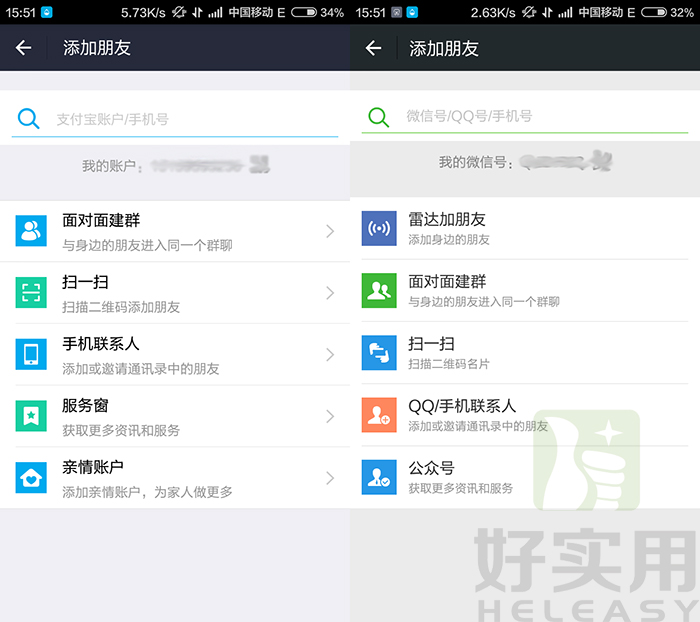This screenshot has height=622, width=700.
Task: Open 雷达加朋友 entry title
Action: (447, 219)
